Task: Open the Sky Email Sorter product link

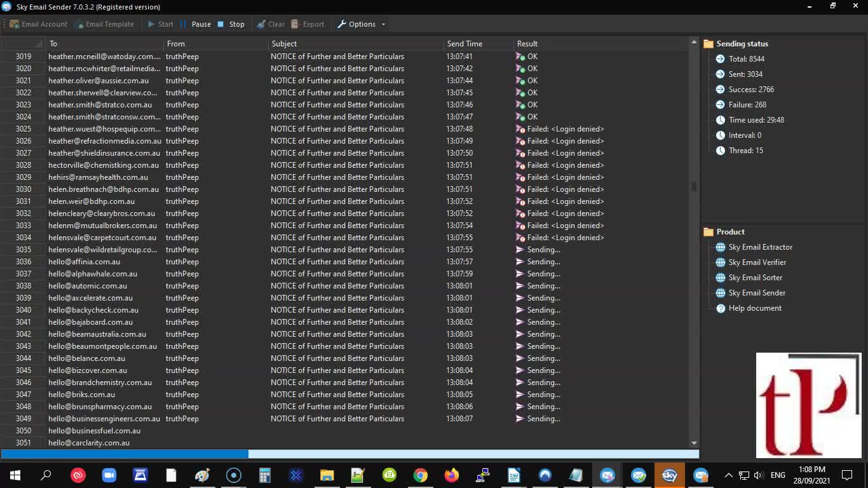Action: click(x=755, y=278)
